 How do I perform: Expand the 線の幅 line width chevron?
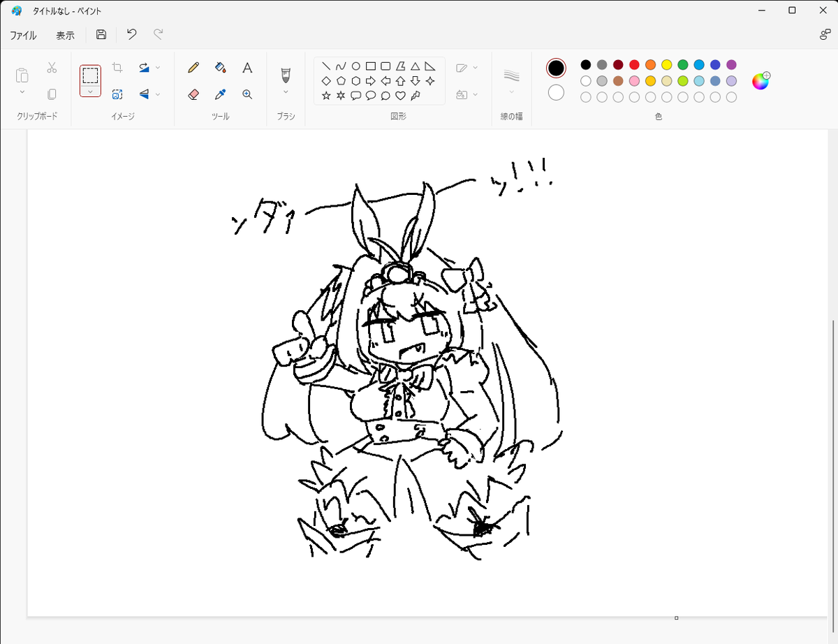512,92
